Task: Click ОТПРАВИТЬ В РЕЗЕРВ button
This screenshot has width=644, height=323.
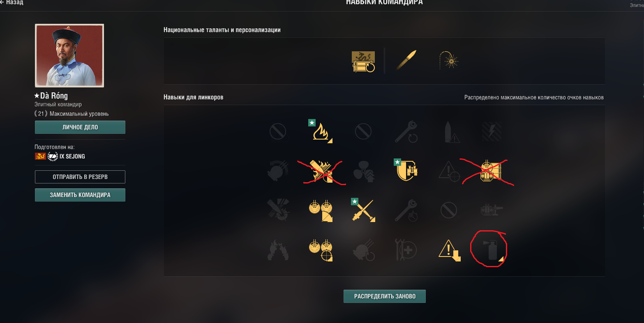Action: click(80, 177)
